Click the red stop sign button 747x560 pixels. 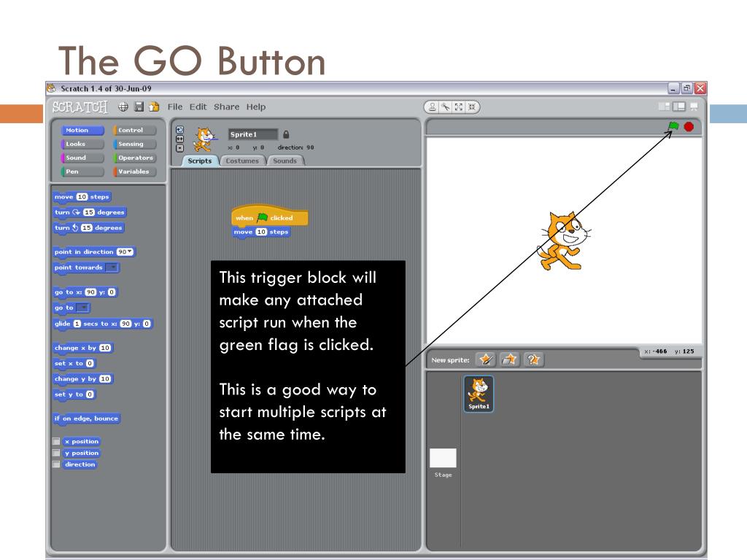[x=689, y=127]
